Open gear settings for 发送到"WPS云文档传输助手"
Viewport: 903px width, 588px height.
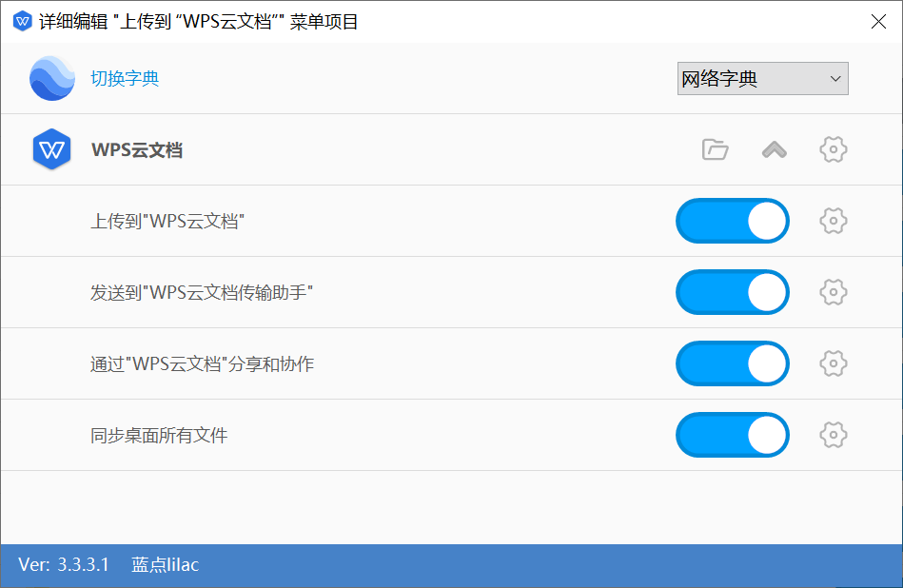(x=833, y=292)
